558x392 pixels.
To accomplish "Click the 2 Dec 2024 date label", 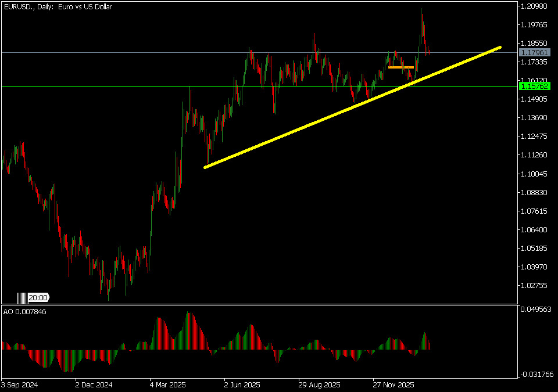I will pyautogui.click(x=94, y=384).
